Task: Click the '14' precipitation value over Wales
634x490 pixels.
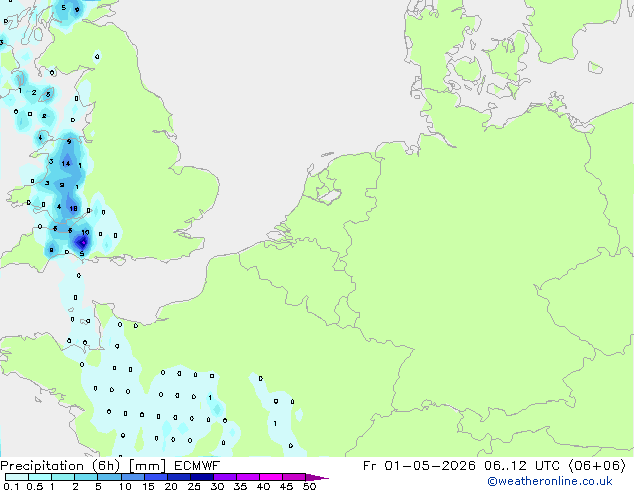Action: pos(66,163)
